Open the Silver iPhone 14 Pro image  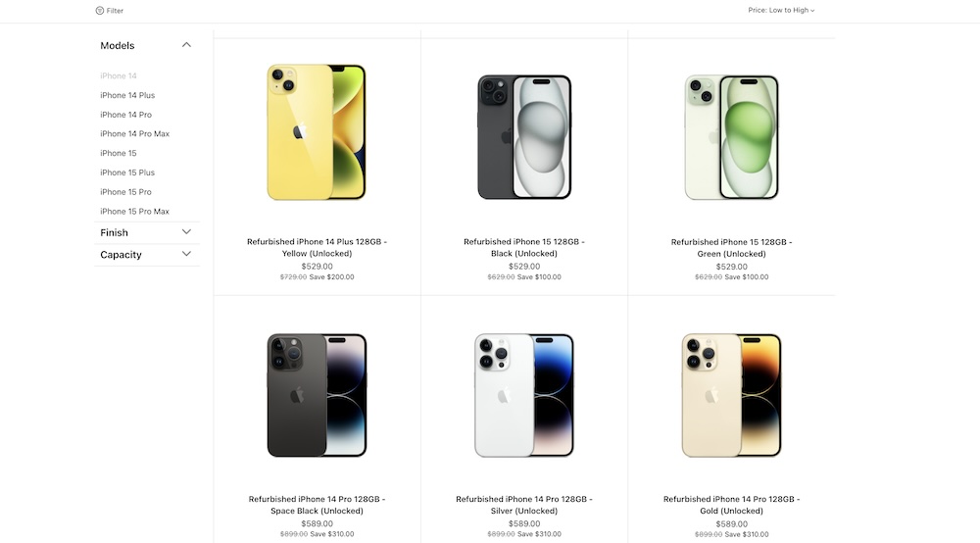click(x=523, y=395)
